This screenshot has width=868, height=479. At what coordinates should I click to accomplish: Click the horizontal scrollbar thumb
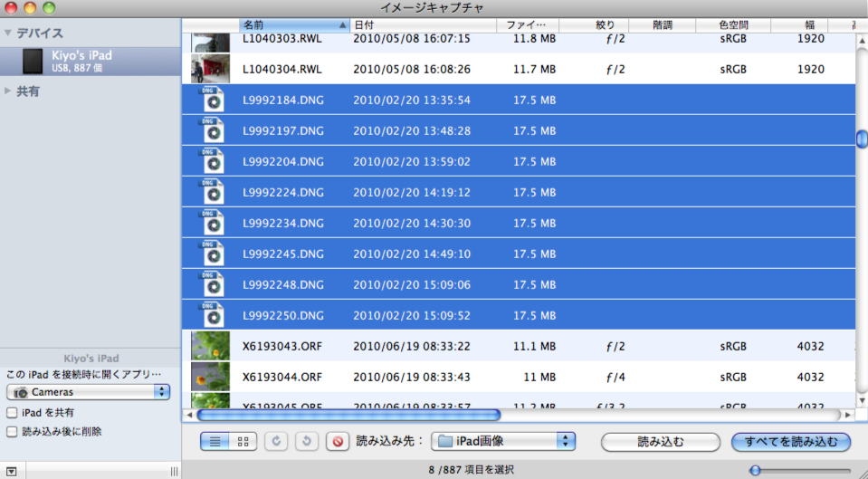tap(348, 414)
